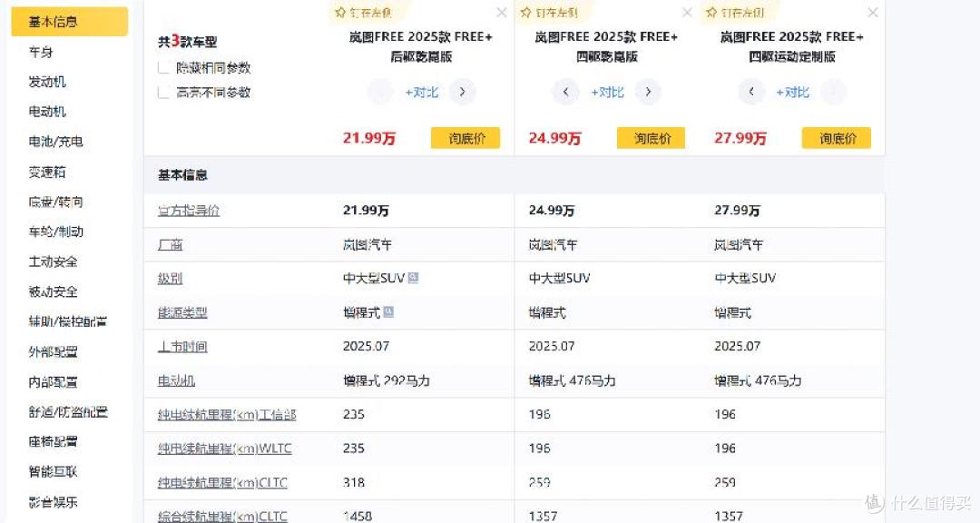
Task: Jump to the 车轮/制动 section
Action: (x=55, y=232)
